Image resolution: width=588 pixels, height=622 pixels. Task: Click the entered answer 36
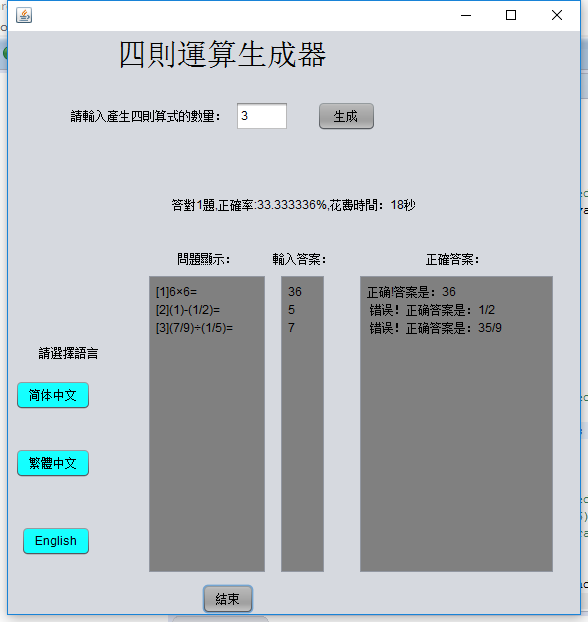click(x=295, y=292)
